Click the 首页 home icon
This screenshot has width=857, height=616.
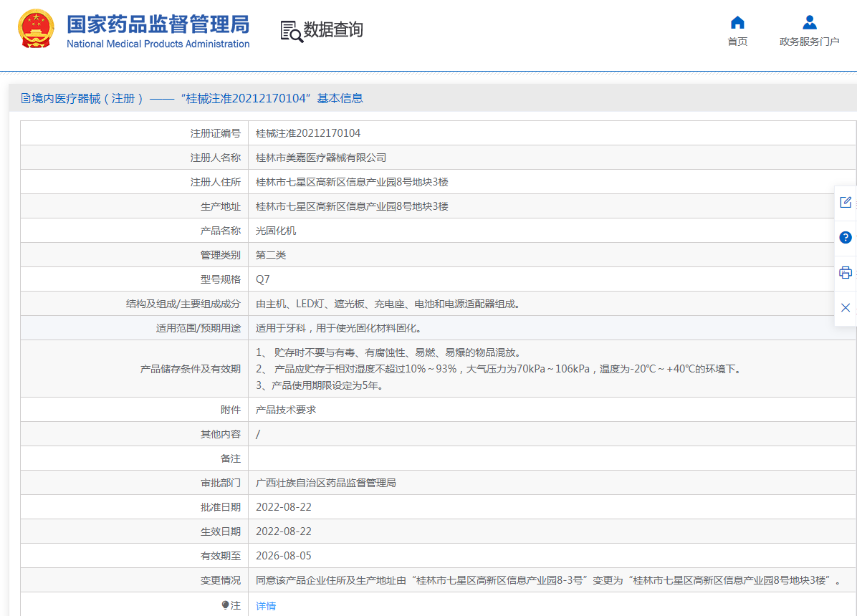click(x=737, y=22)
